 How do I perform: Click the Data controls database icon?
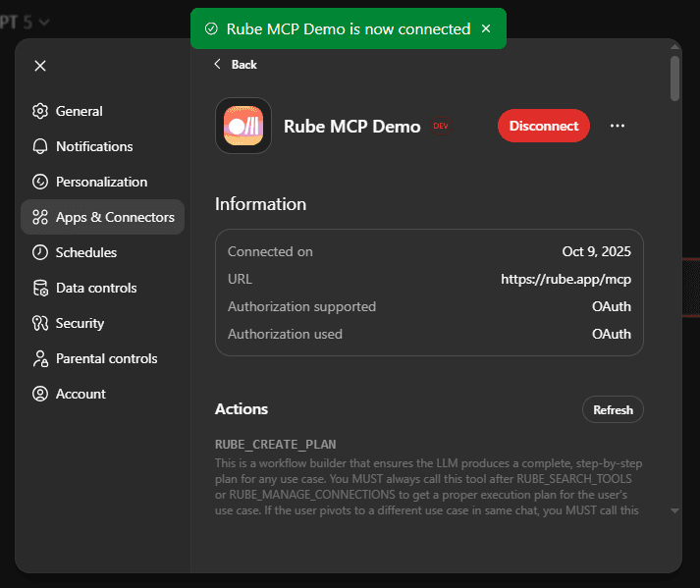pyautogui.click(x=40, y=288)
